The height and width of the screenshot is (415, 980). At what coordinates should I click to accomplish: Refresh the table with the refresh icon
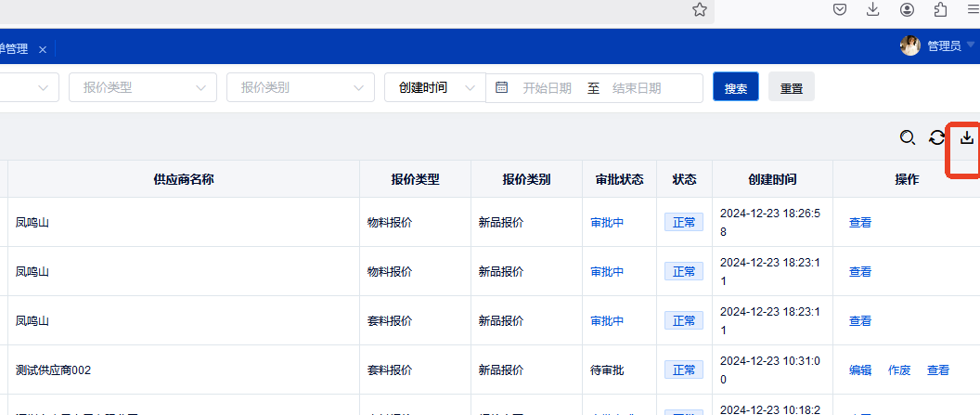coord(936,137)
